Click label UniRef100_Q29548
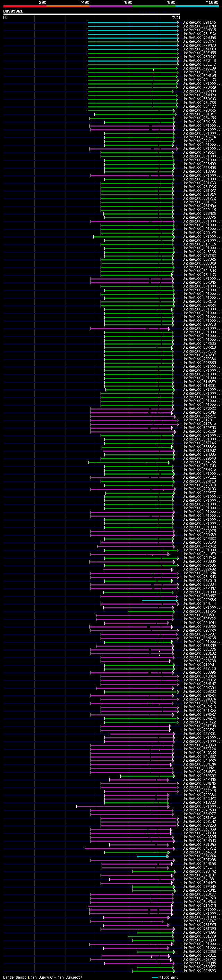The width and height of the screenshot is (222, 980). pos(199,459)
